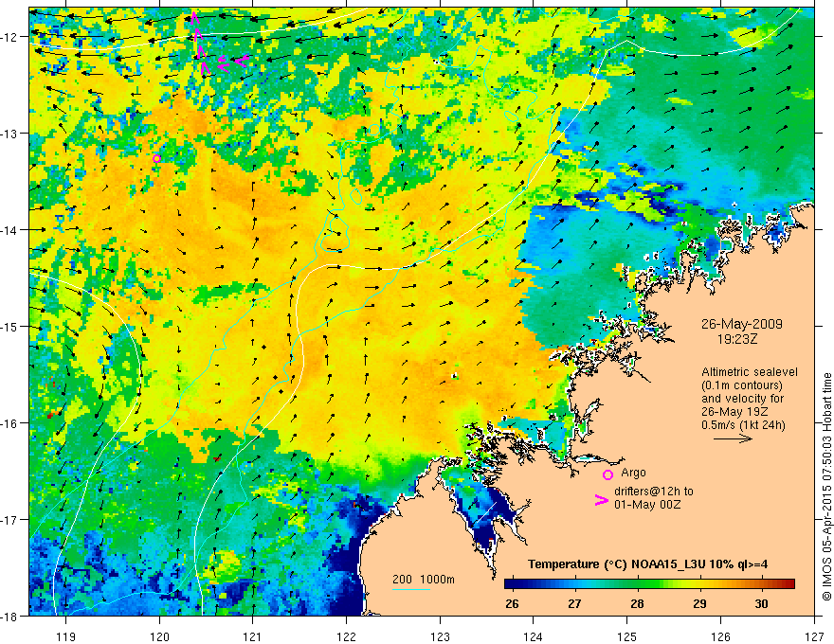Click the latitude axis label '-13'
Image resolution: width=834 pixels, height=644 pixels.
[9, 134]
